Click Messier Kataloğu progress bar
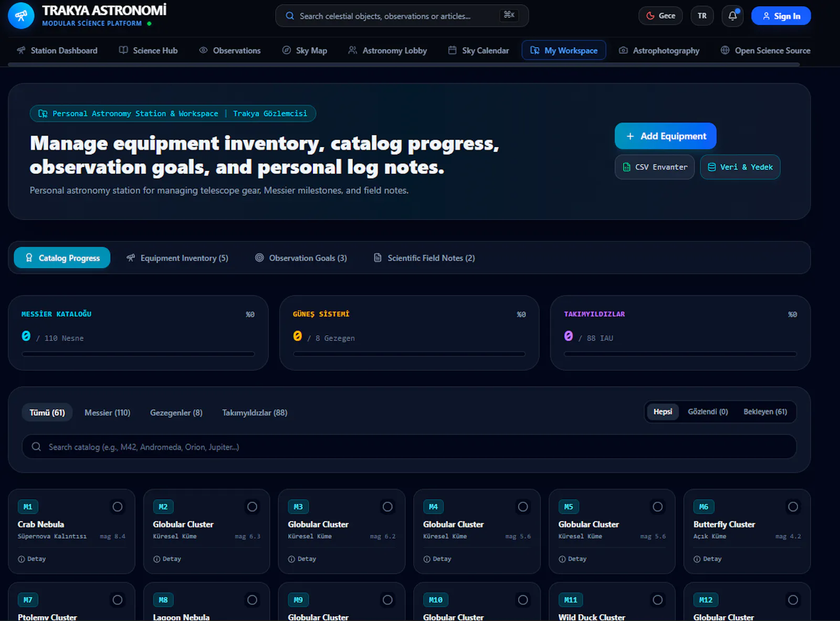Image resolution: width=840 pixels, height=621 pixels. coord(138,354)
